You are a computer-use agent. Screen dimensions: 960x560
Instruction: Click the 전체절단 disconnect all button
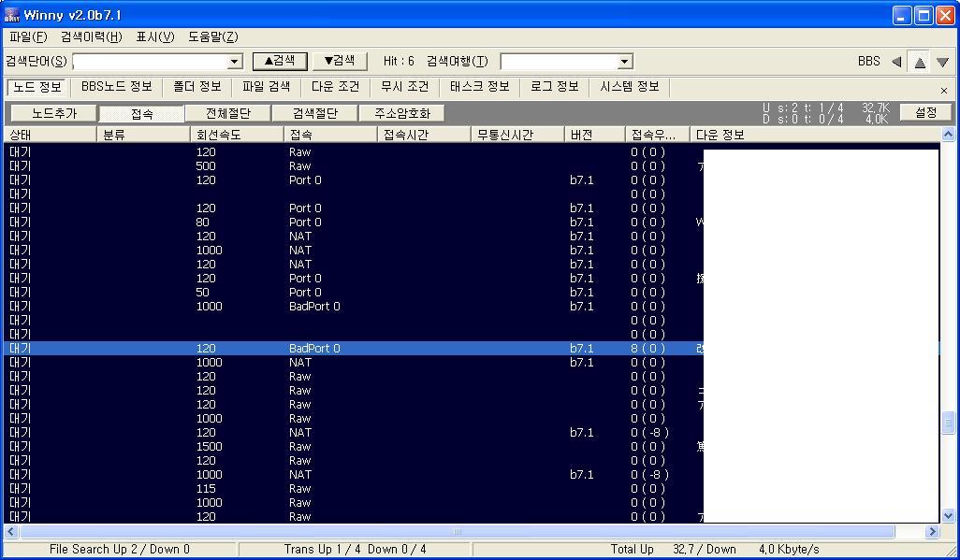pyautogui.click(x=228, y=113)
